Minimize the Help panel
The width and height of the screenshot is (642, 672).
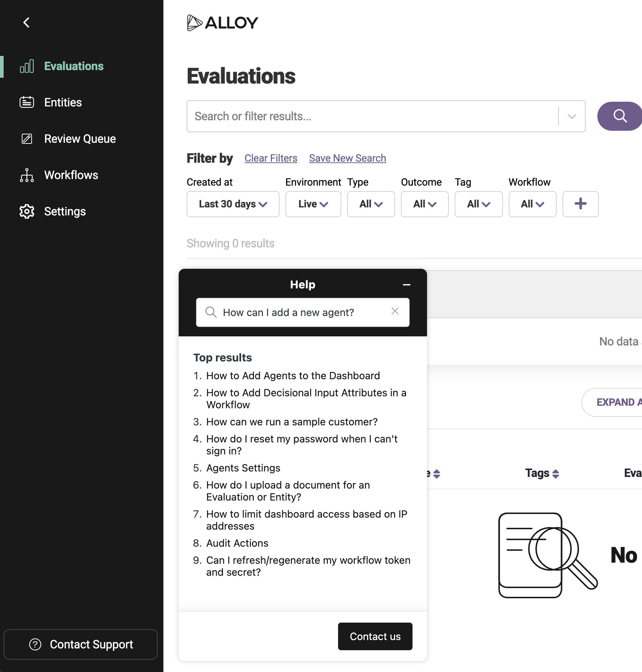(x=407, y=285)
